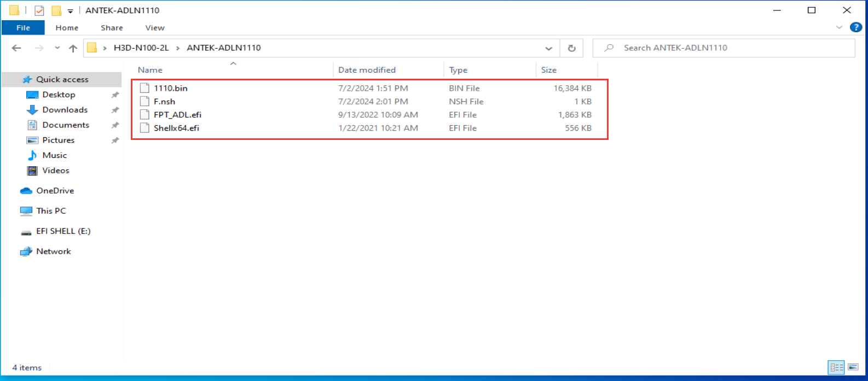Click the Downloads pin icon
Screen dimensions: 868x381
(x=115, y=110)
